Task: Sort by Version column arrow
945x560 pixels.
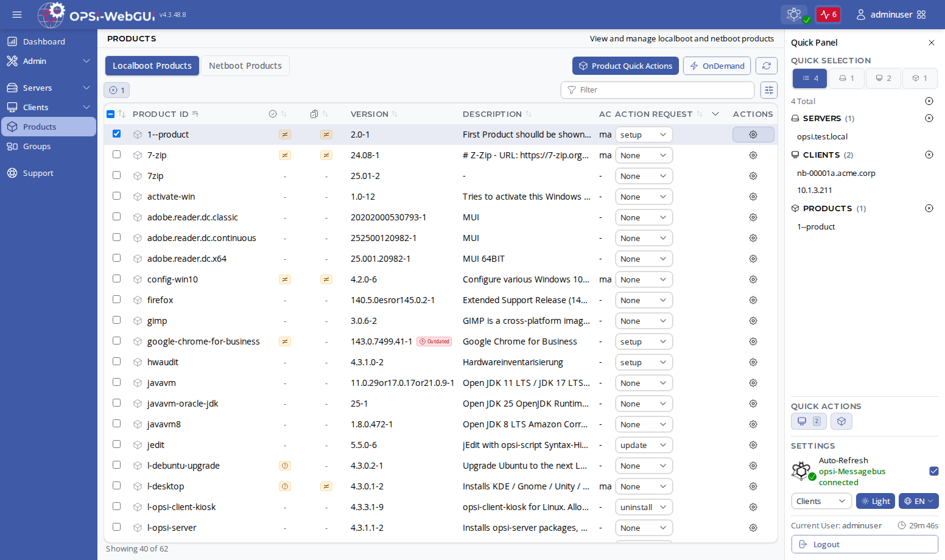Action: [x=395, y=114]
